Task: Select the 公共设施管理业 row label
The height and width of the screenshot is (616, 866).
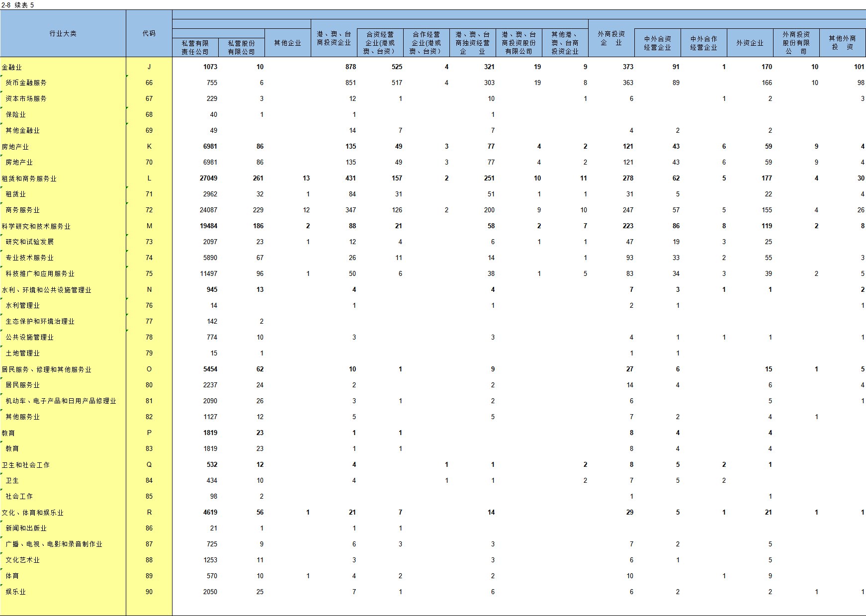Action: (29, 338)
